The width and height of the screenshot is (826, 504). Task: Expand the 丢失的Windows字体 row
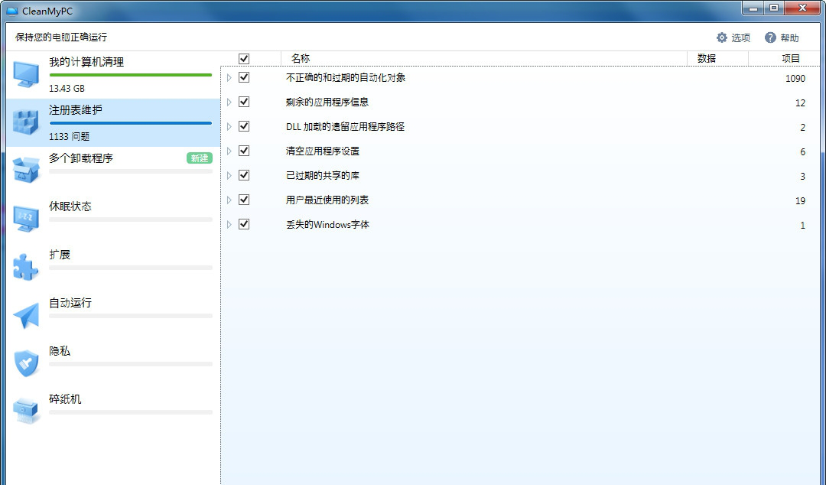[x=229, y=224]
